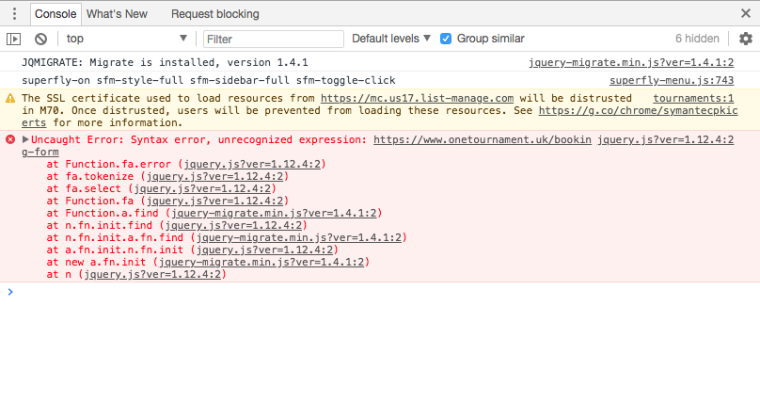Screen dimensions: 760x403
Task: Close the console drawer with X icon
Action: coord(745,14)
